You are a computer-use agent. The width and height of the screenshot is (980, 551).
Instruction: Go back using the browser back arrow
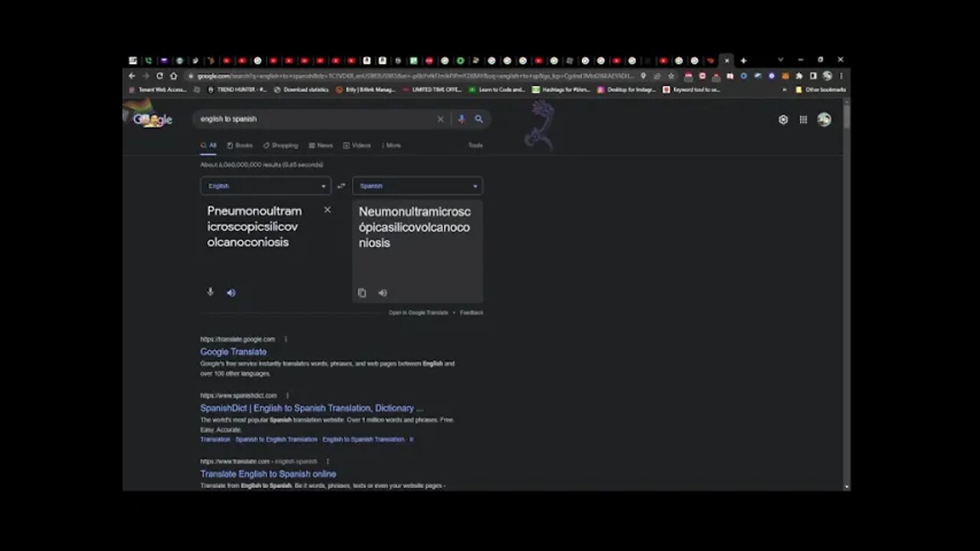tap(132, 76)
